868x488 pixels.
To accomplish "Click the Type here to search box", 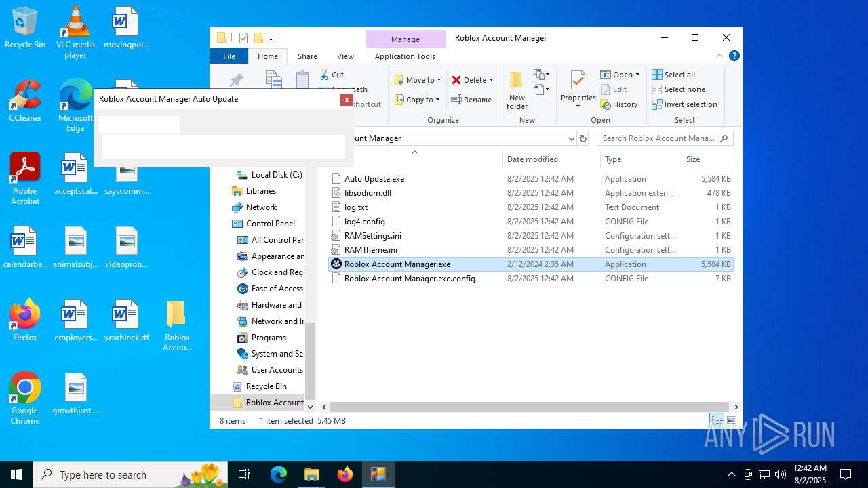I will [x=130, y=474].
